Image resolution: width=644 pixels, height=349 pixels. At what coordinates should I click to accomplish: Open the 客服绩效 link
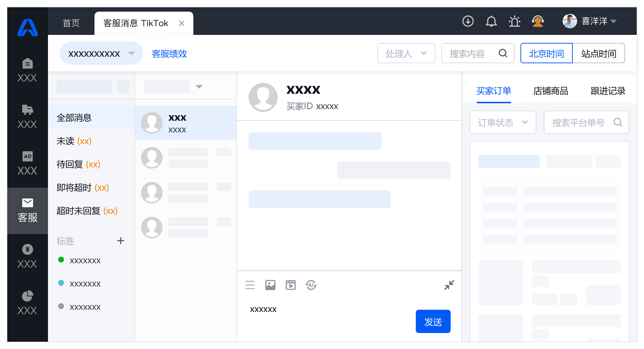click(x=169, y=54)
